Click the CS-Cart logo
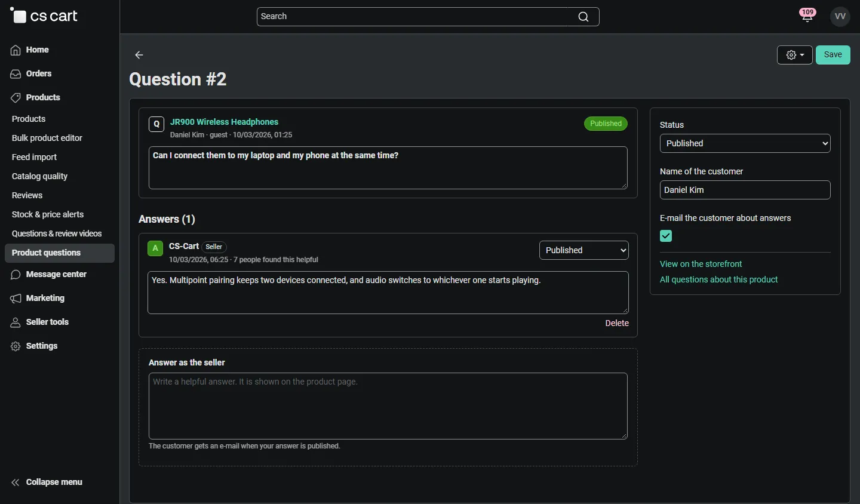The width and height of the screenshot is (860, 504). click(x=44, y=16)
